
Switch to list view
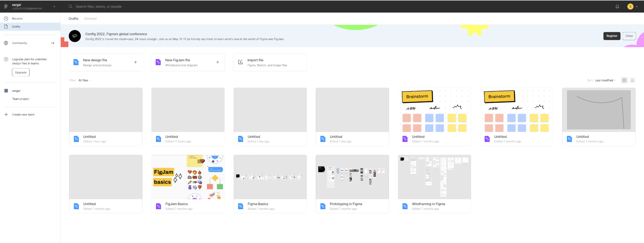point(632,80)
